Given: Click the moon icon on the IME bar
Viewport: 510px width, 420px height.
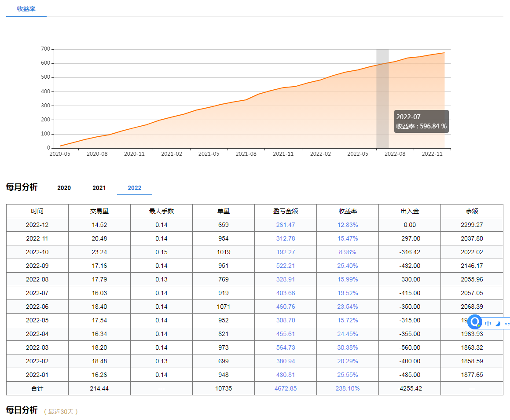Looking at the screenshot, I should pos(498,323).
